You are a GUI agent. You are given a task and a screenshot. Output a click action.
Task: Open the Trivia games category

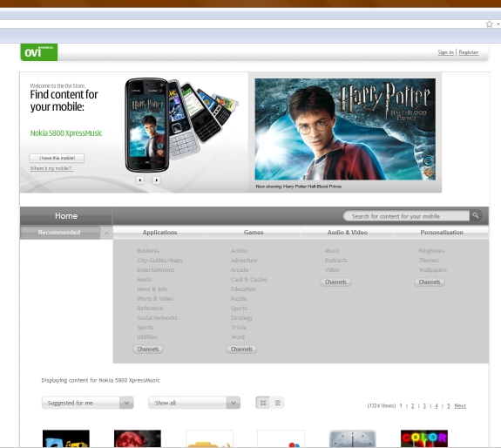click(x=239, y=328)
